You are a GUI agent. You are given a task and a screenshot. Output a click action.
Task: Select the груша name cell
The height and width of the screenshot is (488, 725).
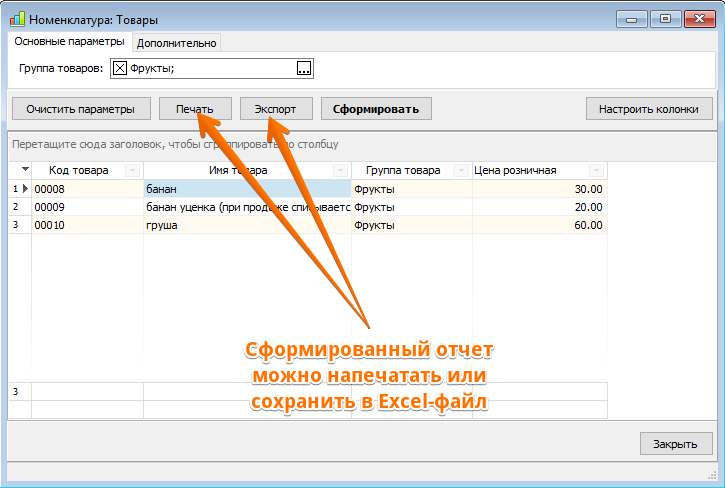247,225
